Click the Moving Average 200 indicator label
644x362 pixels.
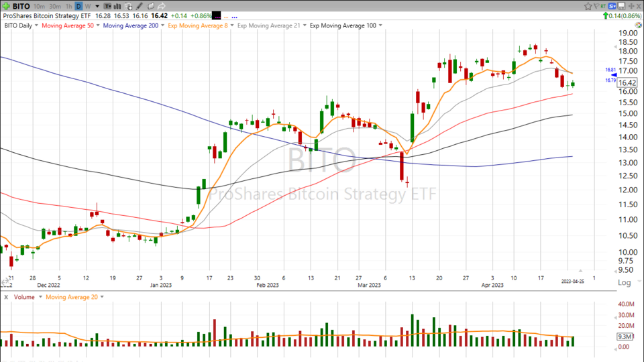click(x=130, y=25)
